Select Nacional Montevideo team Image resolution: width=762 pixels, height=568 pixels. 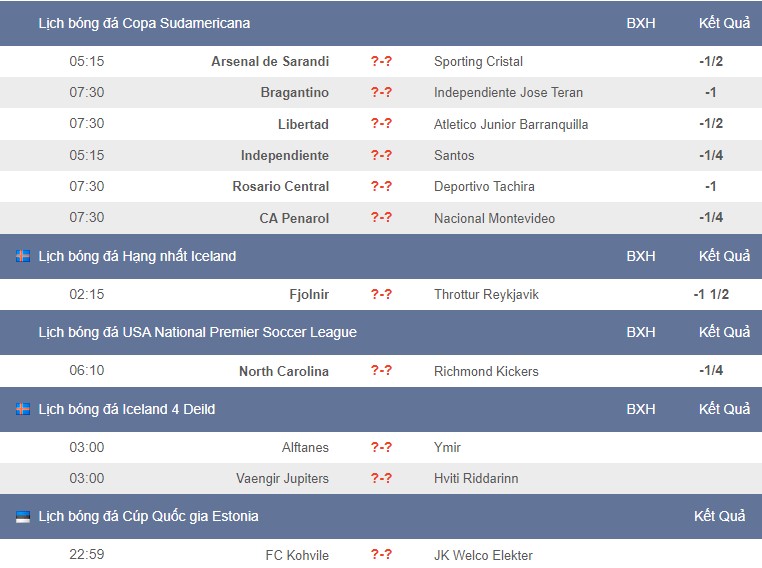[x=494, y=218]
